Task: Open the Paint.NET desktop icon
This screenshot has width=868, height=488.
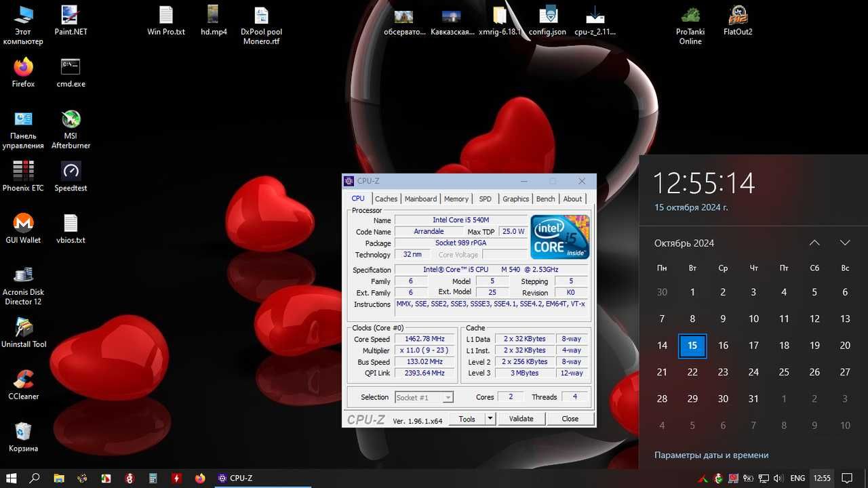Action: [71, 20]
